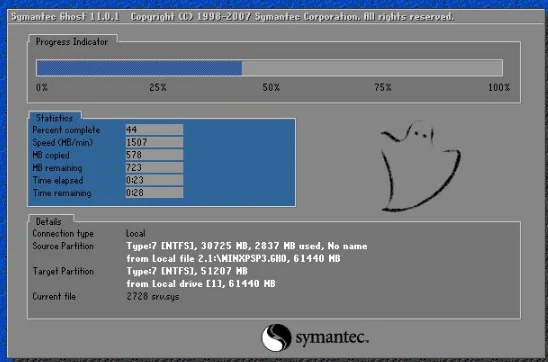Screen dimensions: 548x362
Task: Click the Current file srv.sys entry
Action: [x=153, y=296]
